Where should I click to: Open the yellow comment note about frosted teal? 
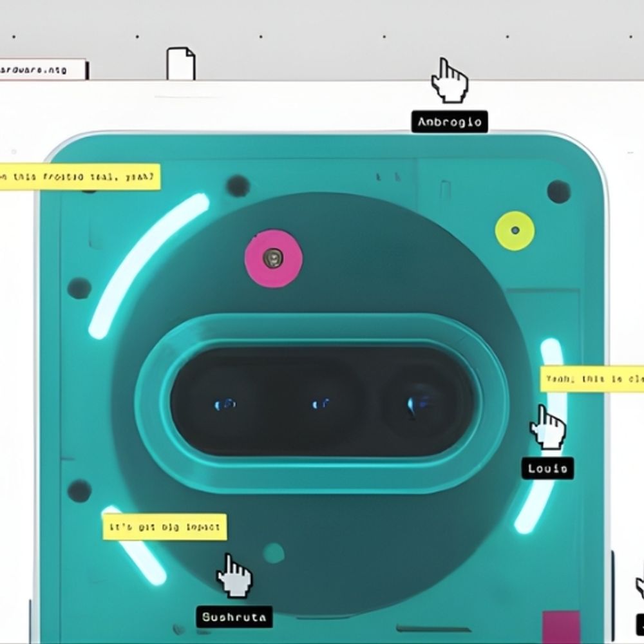point(79,177)
